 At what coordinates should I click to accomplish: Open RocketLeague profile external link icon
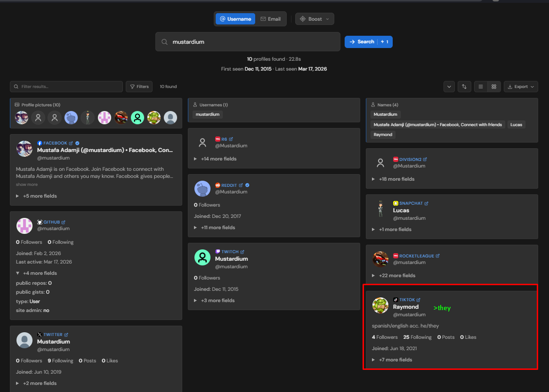point(437,256)
